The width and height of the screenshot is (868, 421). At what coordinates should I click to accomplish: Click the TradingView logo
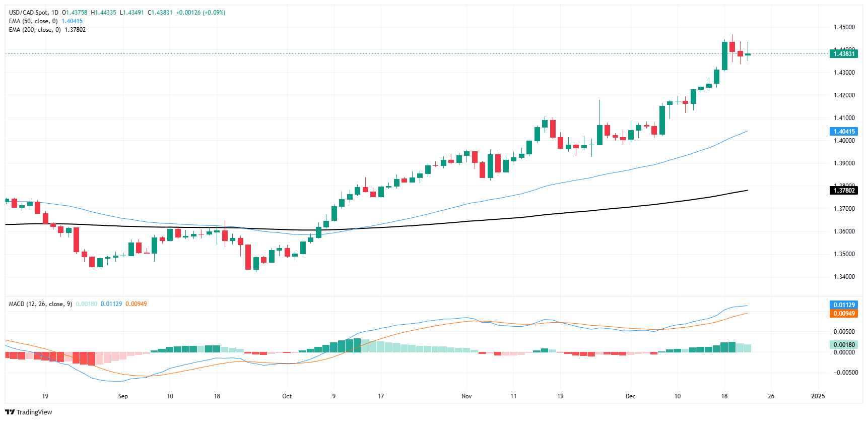[29, 412]
